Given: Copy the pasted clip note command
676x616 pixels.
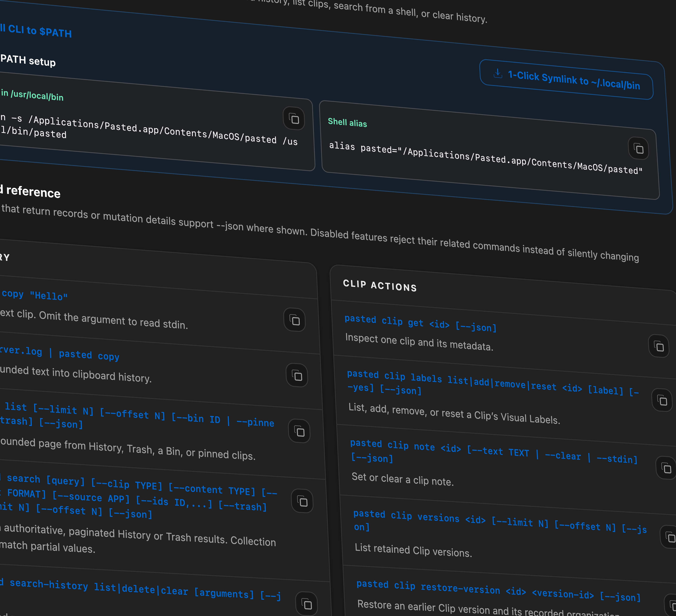Looking at the screenshot, I should (666, 468).
